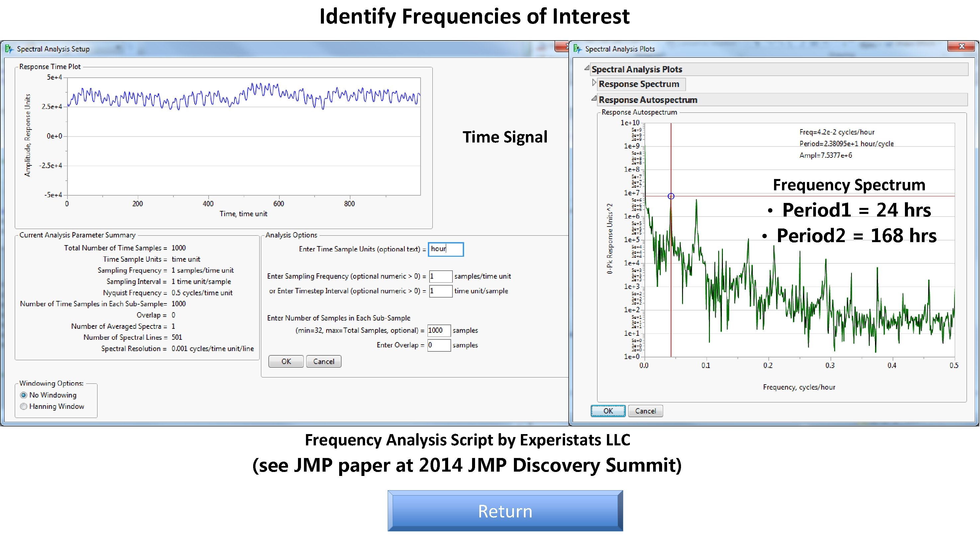Click the Sampling Frequency input field

(x=440, y=276)
